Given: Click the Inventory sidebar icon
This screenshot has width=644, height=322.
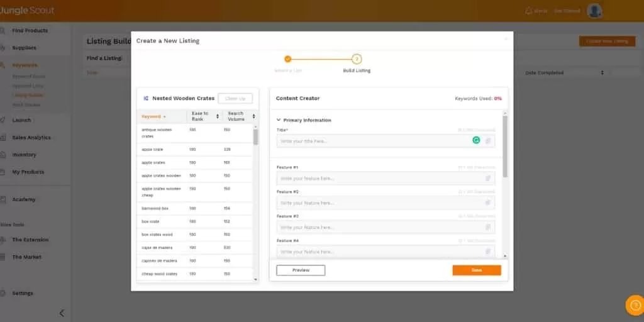Looking at the screenshot, I should point(3,155).
